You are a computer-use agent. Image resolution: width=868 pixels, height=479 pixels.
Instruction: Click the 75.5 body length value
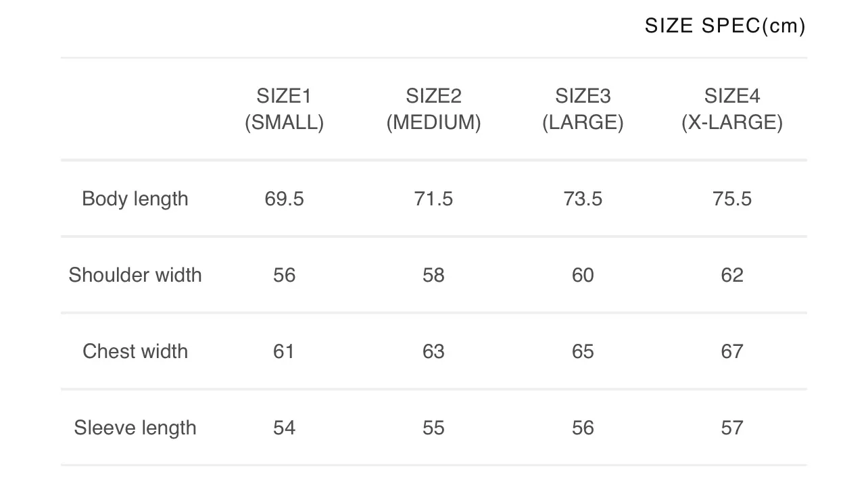point(732,199)
